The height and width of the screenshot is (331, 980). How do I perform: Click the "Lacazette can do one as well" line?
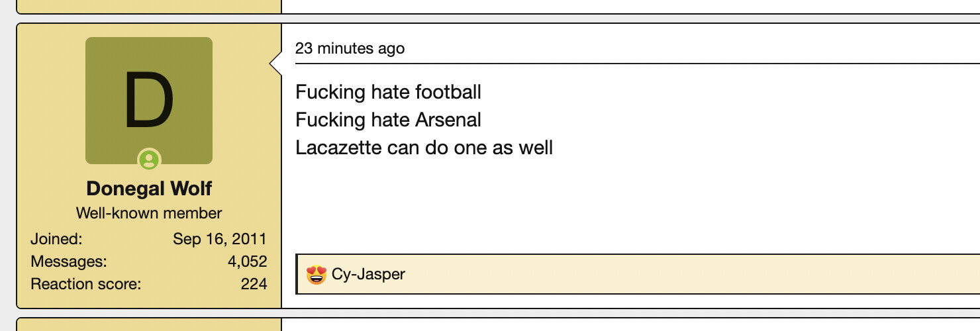click(x=424, y=147)
